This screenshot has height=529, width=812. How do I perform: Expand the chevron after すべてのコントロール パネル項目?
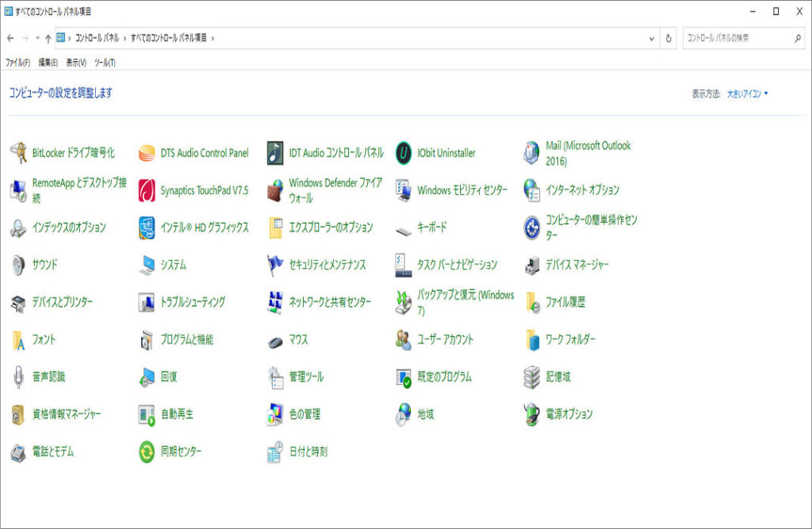click(213, 38)
